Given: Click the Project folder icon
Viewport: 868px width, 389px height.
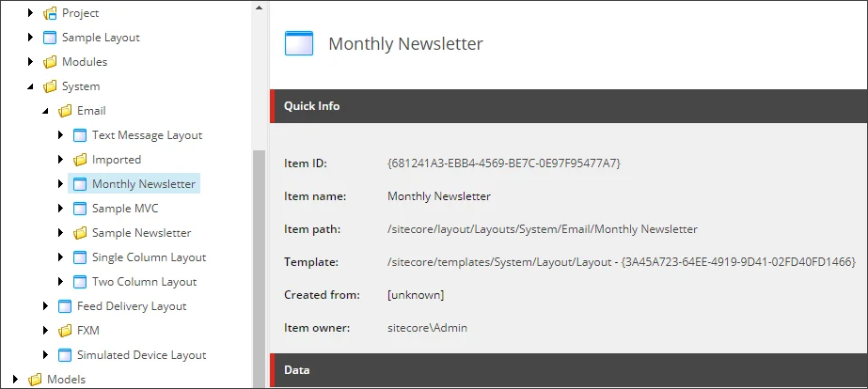Looking at the screenshot, I should coord(50,13).
